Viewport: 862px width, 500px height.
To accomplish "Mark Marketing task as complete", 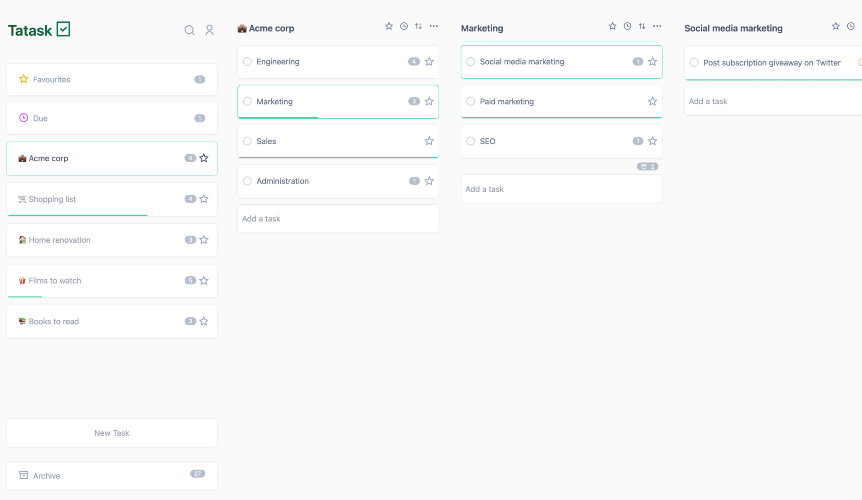I will 247,101.
